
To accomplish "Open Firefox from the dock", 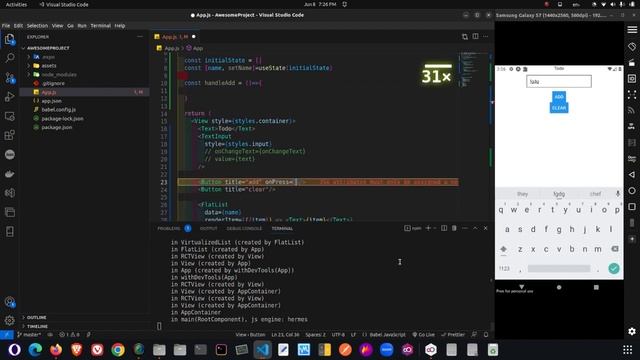I will point(56,349).
